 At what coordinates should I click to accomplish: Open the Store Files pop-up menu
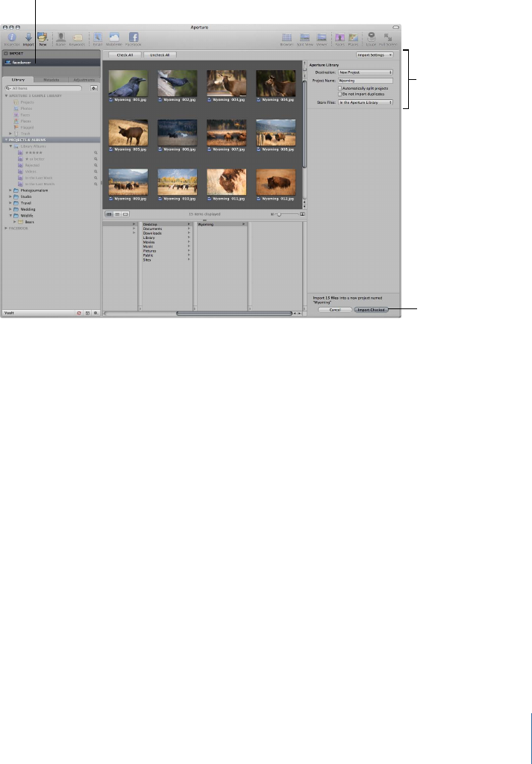(x=366, y=102)
